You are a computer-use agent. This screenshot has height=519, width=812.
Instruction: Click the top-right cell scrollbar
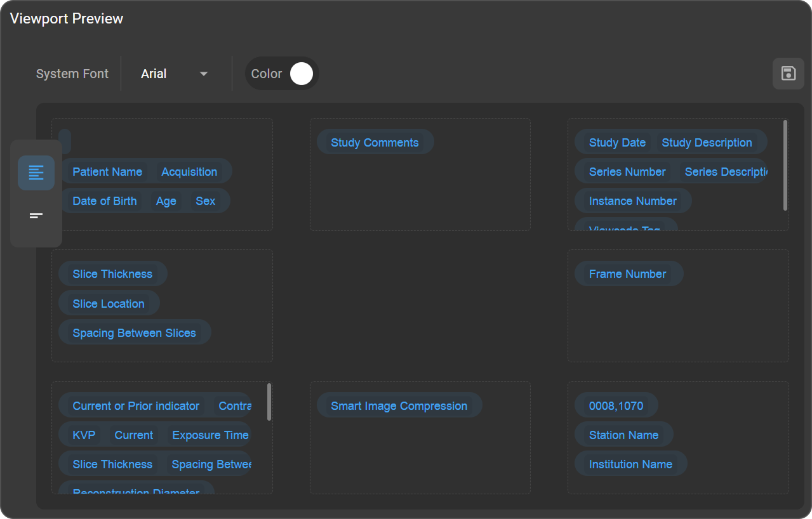pyautogui.click(x=785, y=165)
